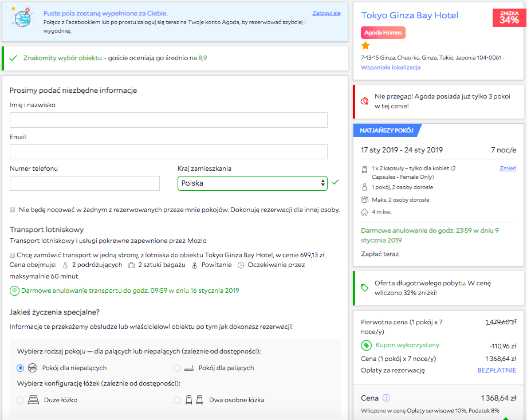This screenshot has height=420, width=527.
Task: Click the no-smoking room icon
Action: (32, 368)
